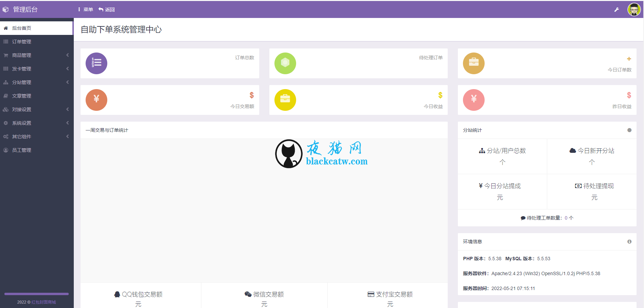Expand the 分站管理 chevron arrow
Image resolution: width=644 pixels, height=308 pixels.
67,82
